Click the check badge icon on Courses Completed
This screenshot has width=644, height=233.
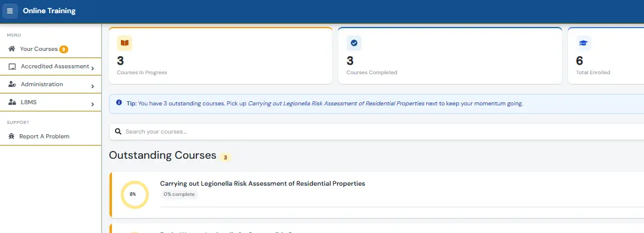(354, 43)
